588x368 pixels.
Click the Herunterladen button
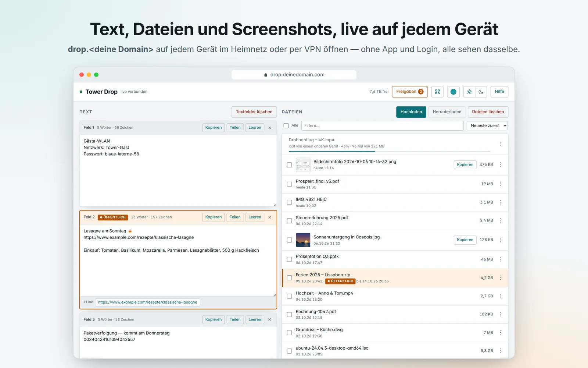click(447, 112)
